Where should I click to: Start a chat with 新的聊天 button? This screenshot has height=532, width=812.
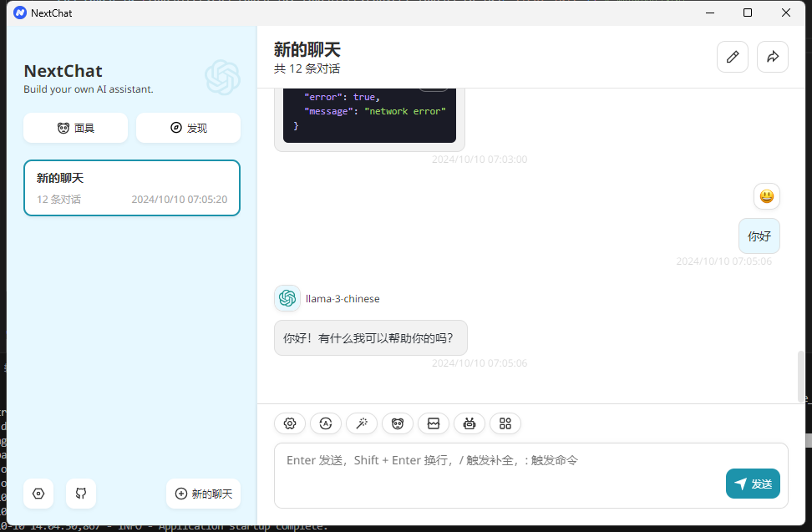(x=204, y=494)
